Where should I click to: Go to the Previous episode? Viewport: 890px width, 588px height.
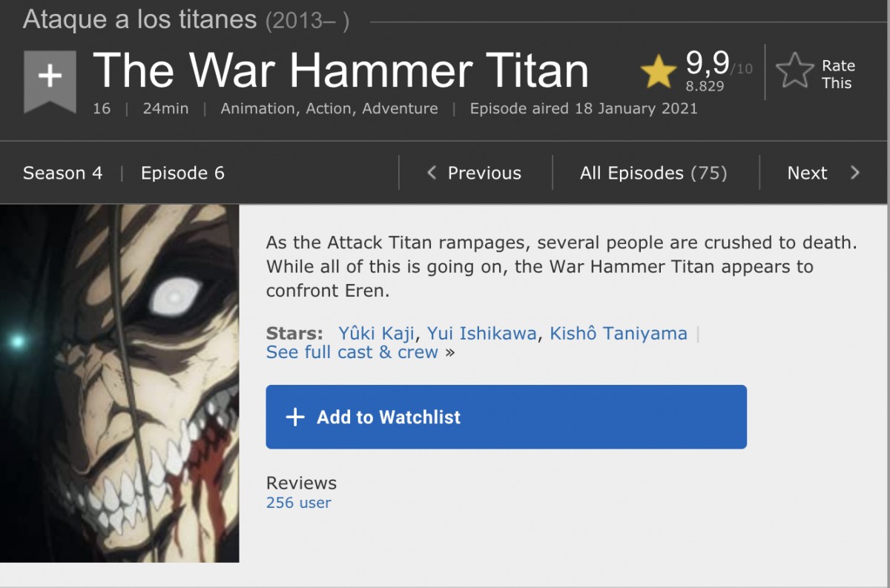pos(475,173)
